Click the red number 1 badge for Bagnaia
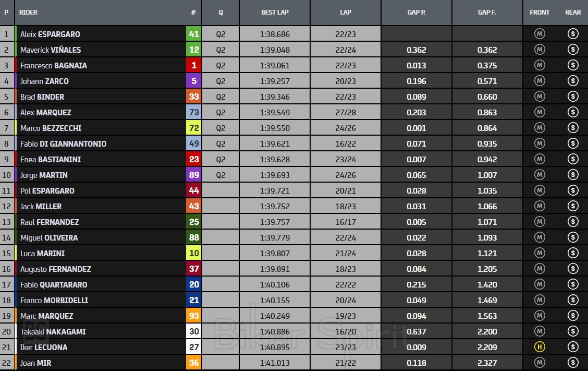 [194, 66]
